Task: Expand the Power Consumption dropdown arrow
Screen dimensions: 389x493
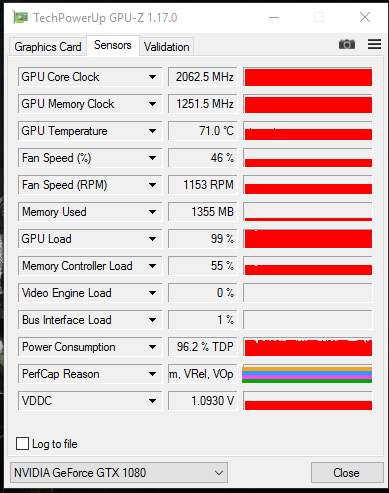Action: pyautogui.click(x=152, y=347)
